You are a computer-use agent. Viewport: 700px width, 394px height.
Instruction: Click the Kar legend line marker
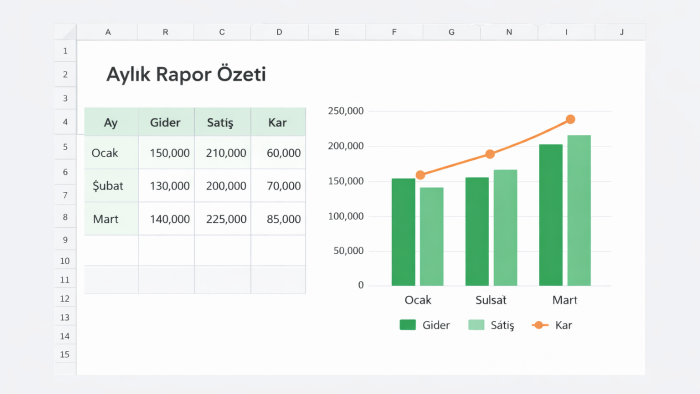[x=540, y=325]
